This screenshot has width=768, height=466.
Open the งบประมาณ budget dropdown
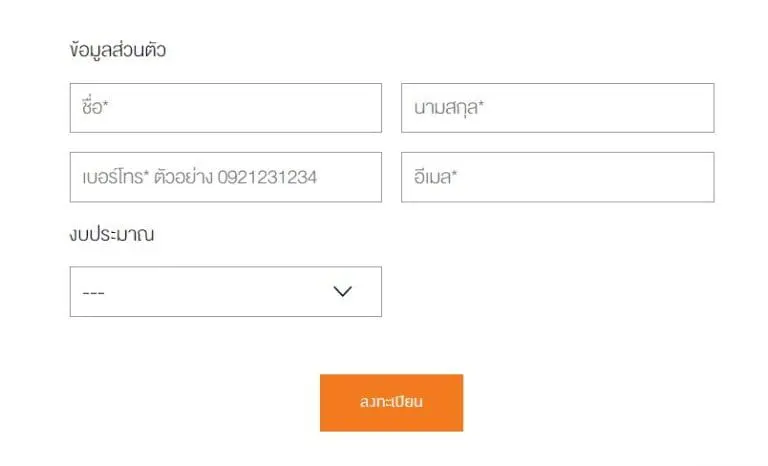click(226, 292)
